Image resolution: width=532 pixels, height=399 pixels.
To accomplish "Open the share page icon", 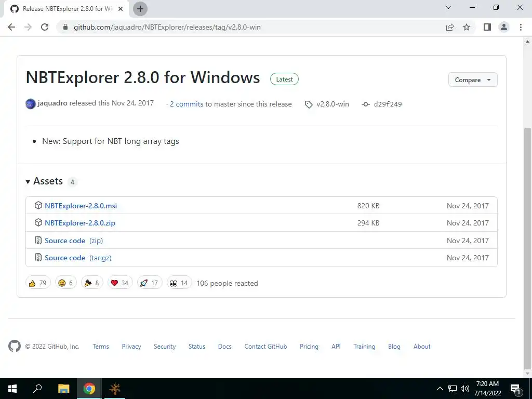I will pos(450,27).
